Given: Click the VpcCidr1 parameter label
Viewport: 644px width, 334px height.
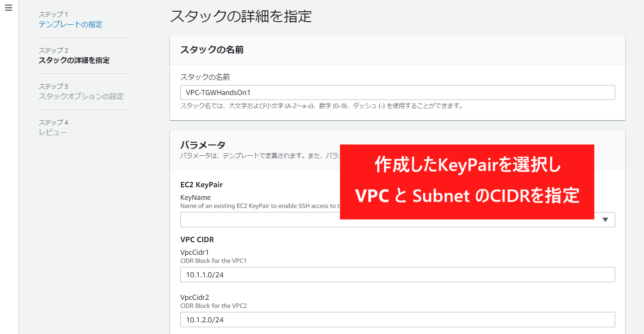Looking at the screenshot, I should tap(195, 252).
